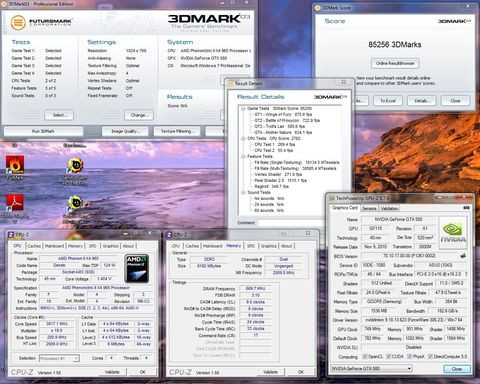
Task: Click the Bus Interface question mark icon
Action: [466, 274]
